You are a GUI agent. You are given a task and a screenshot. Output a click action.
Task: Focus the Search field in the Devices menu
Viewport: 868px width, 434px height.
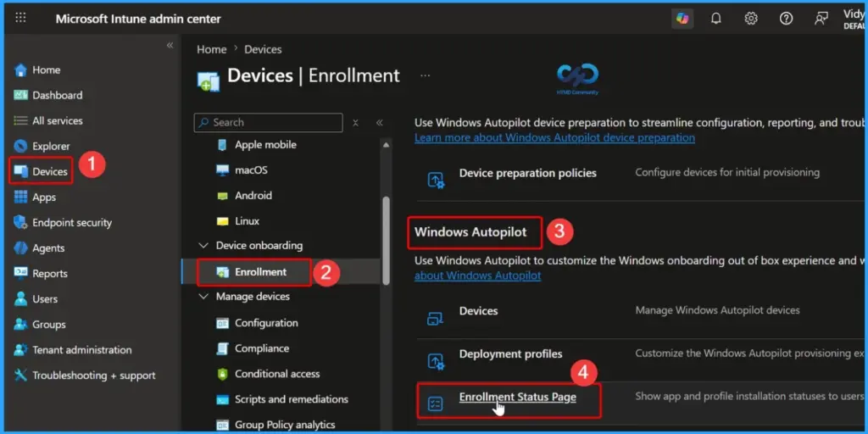tap(268, 122)
